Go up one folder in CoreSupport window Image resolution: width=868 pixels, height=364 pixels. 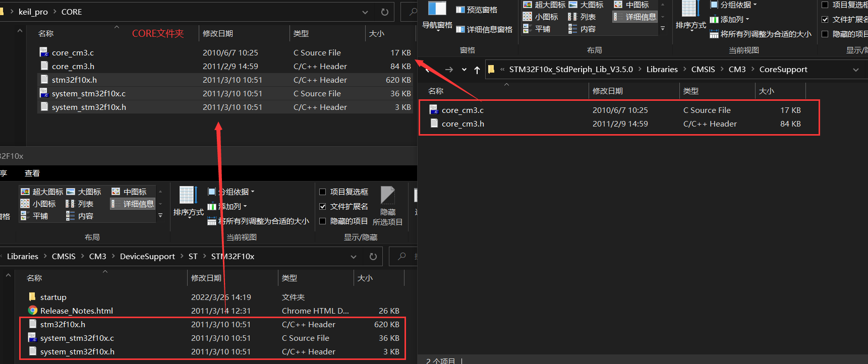(477, 70)
